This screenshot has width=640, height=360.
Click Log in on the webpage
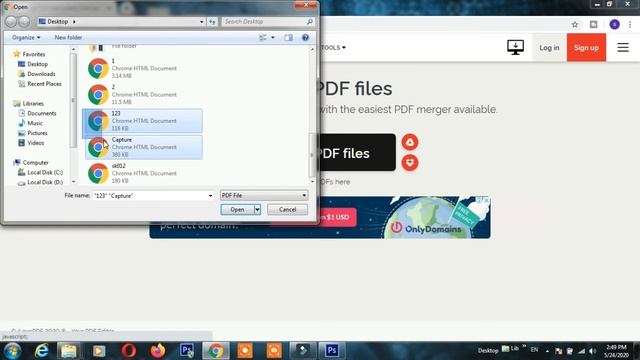549,48
